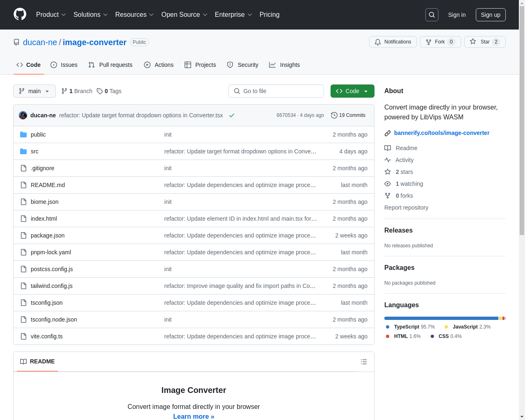Click the magnifier search icon in header
Screen dimensions: 525x420
pos(432,15)
